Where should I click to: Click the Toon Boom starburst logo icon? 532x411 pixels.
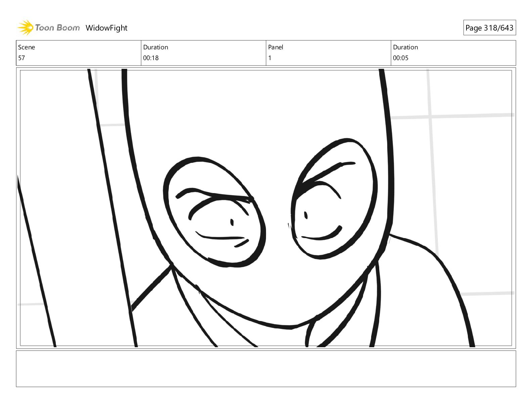(x=25, y=28)
